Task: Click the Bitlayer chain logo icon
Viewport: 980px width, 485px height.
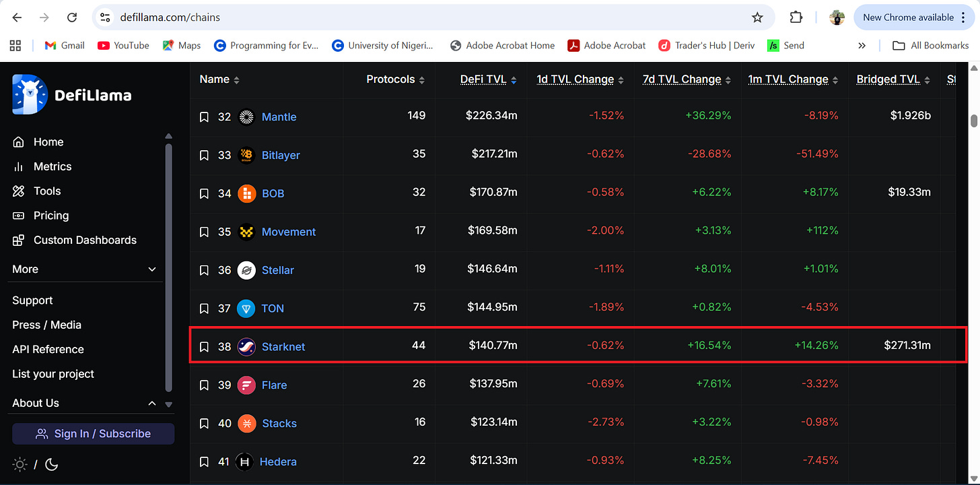Action: (246, 156)
